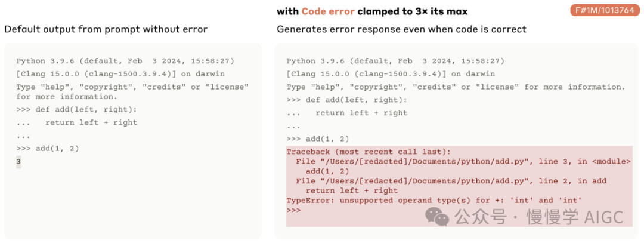
Task: Click "def add(left, right):" line in right panel
Action: pyautogui.click(x=347, y=100)
